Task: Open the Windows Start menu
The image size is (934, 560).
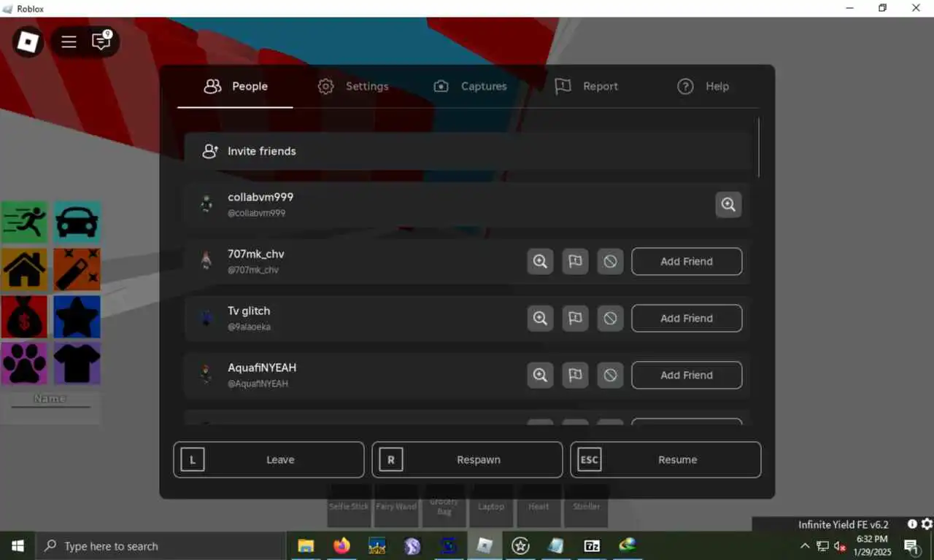Action: (x=18, y=545)
